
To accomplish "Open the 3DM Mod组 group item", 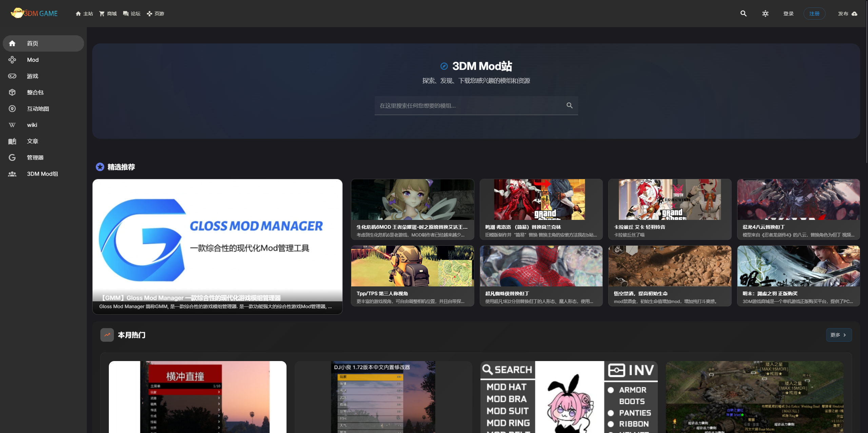I will (x=42, y=174).
